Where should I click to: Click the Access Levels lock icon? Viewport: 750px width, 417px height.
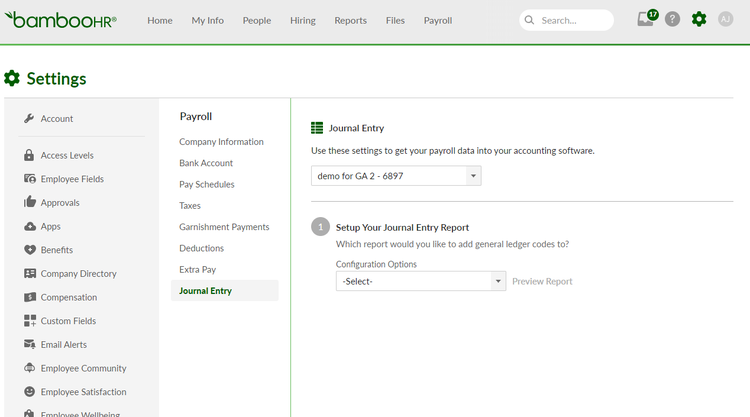[x=29, y=155]
